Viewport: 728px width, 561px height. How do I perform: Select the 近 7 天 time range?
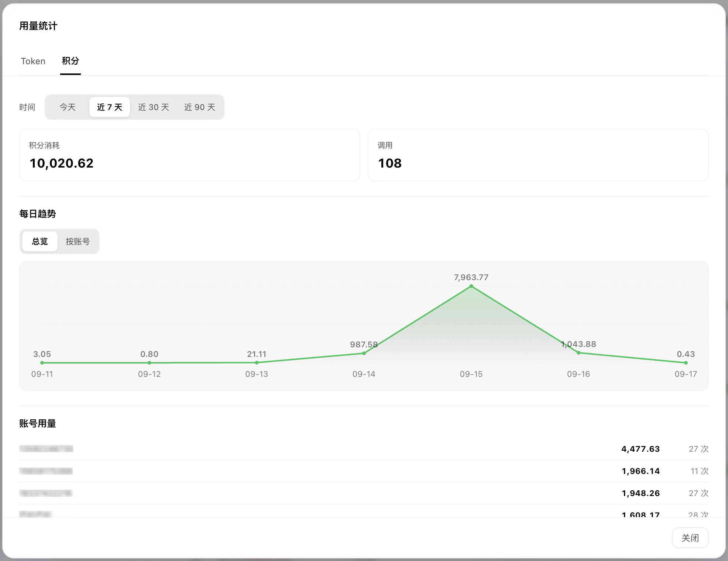(x=110, y=107)
